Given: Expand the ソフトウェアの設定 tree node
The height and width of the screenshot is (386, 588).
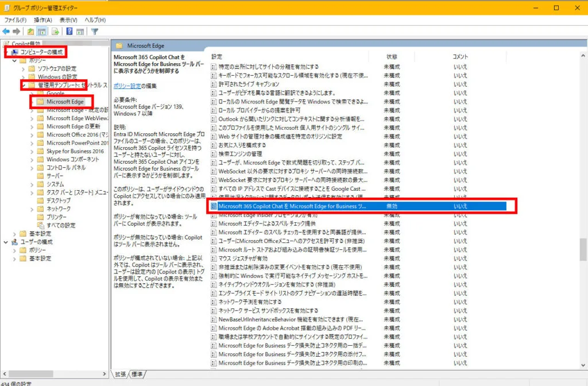Looking at the screenshot, I should point(23,69).
